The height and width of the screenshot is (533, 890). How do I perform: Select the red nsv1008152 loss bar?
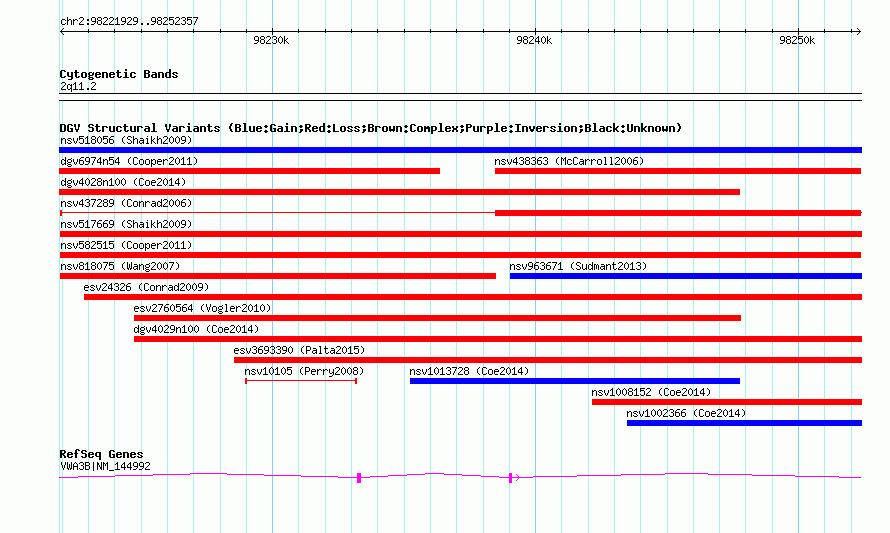727,402
